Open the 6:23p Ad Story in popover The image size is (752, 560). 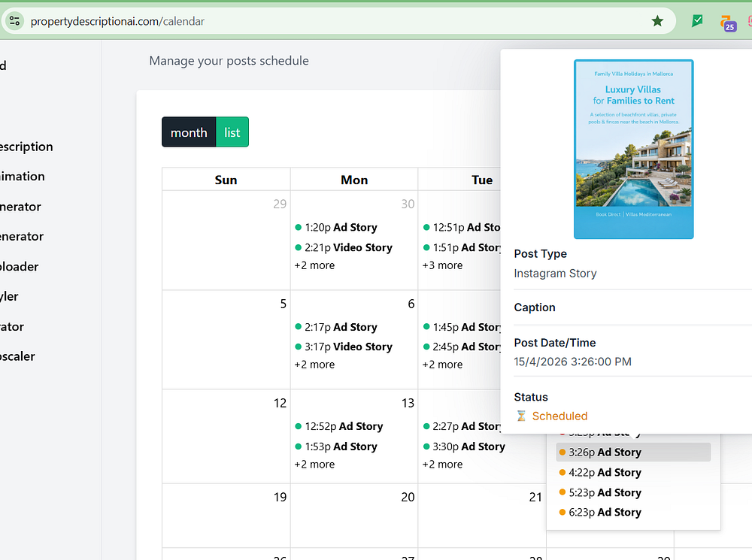point(600,512)
